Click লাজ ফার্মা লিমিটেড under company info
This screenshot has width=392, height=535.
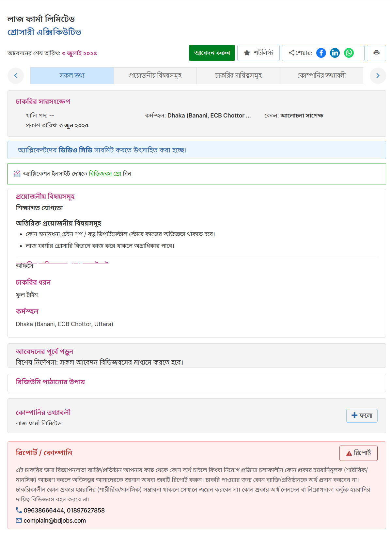(39, 423)
